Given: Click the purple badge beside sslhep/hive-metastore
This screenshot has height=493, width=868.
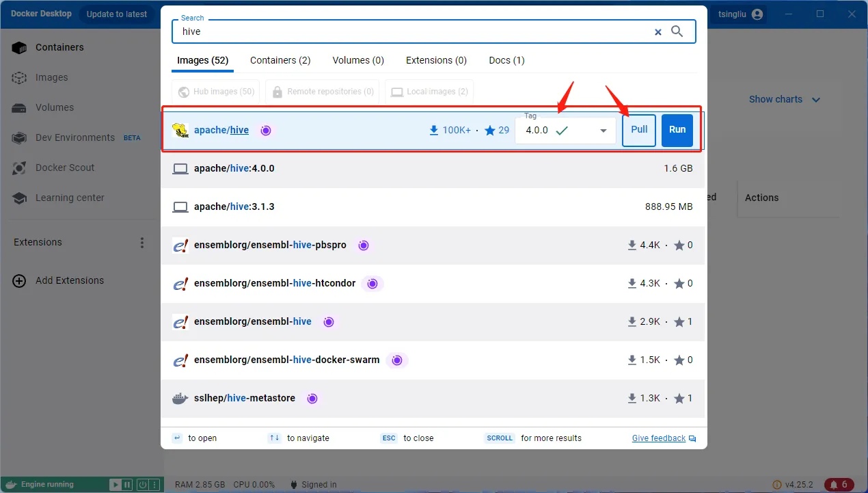Looking at the screenshot, I should point(312,398).
